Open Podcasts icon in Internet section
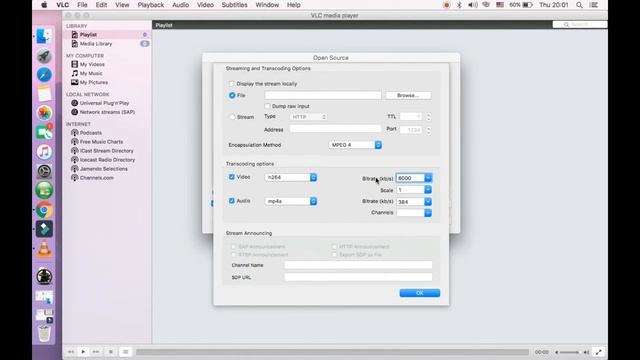This screenshot has height=360, width=640. tap(75, 133)
